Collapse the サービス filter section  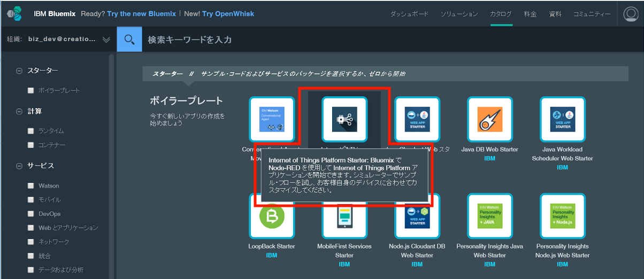coord(19,166)
